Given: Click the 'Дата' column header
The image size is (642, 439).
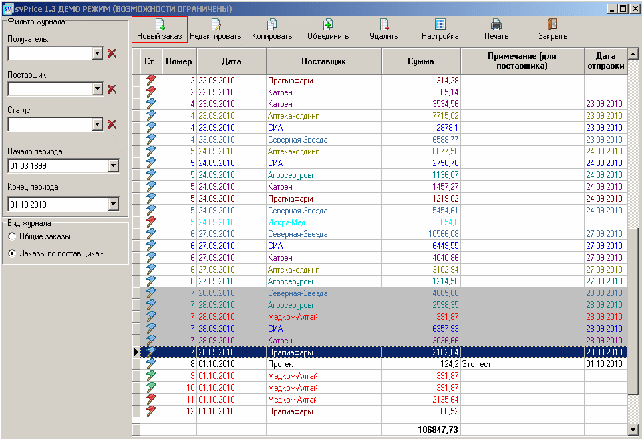Looking at the screenshot, I should click(229, 62).
